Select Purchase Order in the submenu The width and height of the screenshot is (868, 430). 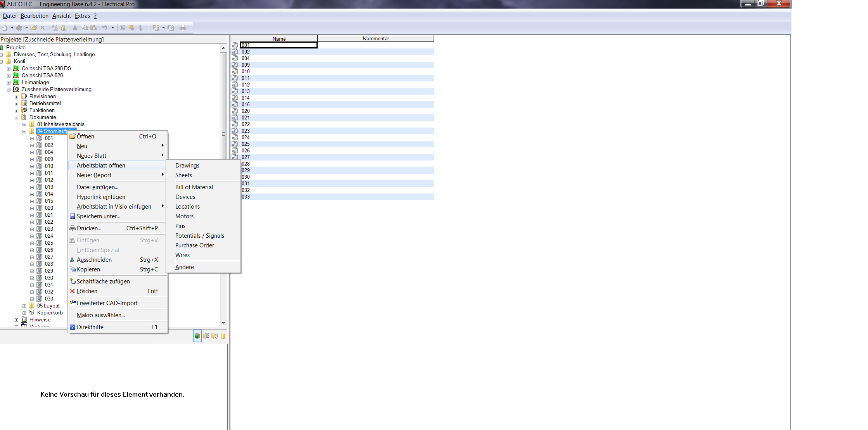point(203,245)
